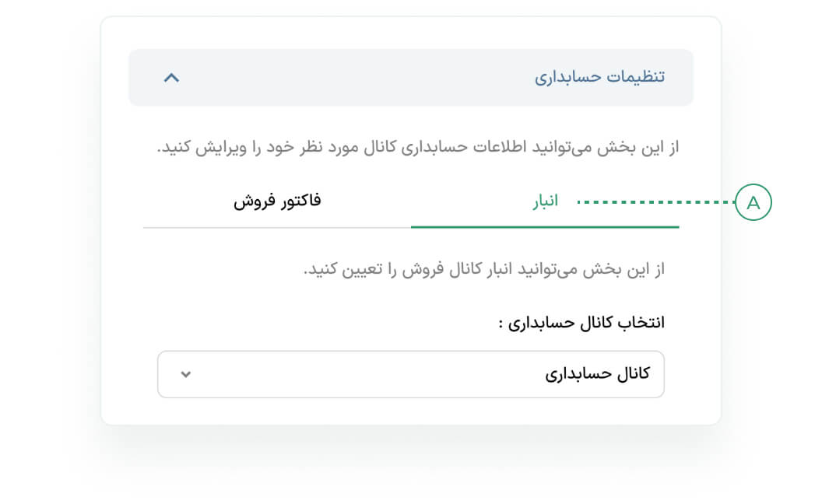Click the circled A annotation marker
Image resolution: width=822 pixels, height=504 pixels.
[753, 203]
